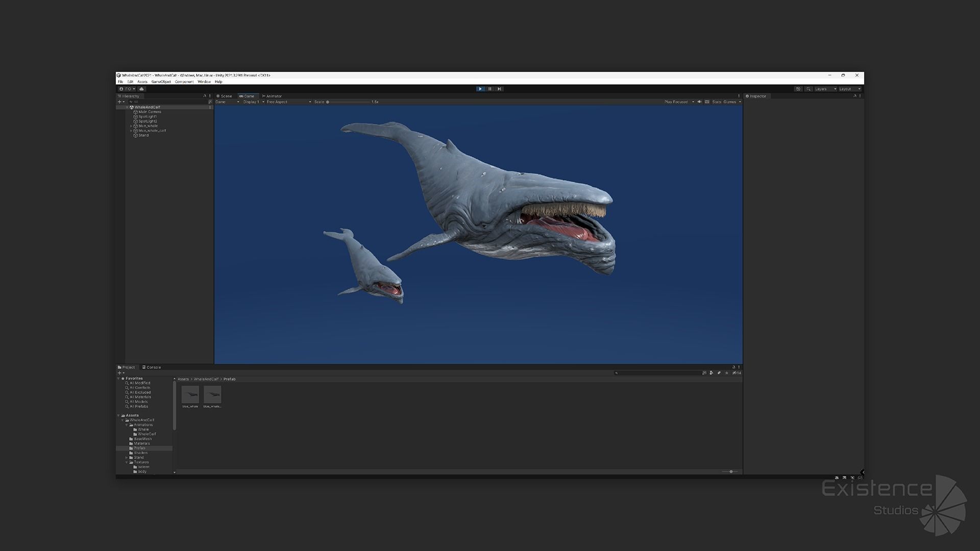The image size is (980, 551).
Task: Expand blue_whale_calf object in Hierarchy
Action: pyautogui.click(x=131, y=131)
